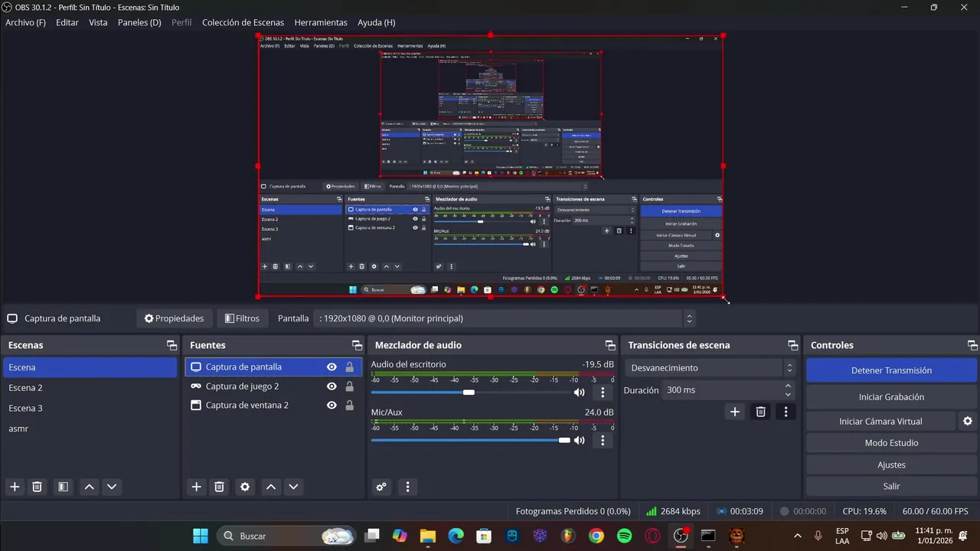980x551 pixels.
Task: Open the Vista menu
Action: 98,22
